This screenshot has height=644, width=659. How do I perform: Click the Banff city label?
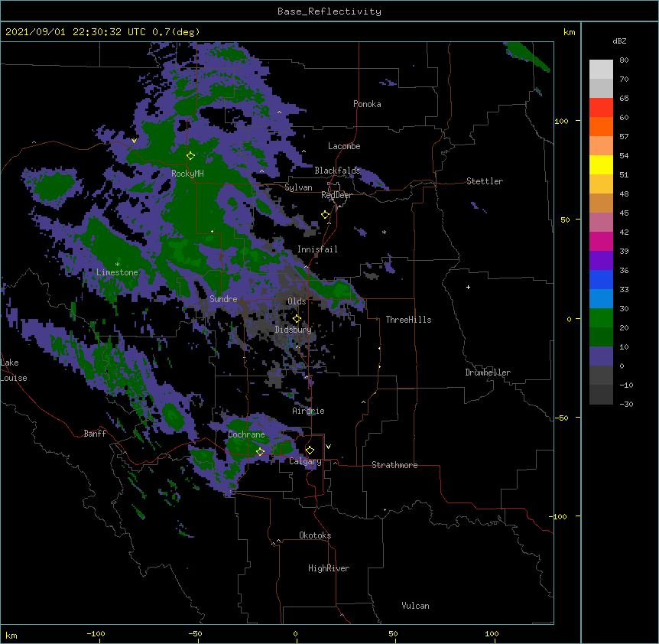click(x=95, y=434)
